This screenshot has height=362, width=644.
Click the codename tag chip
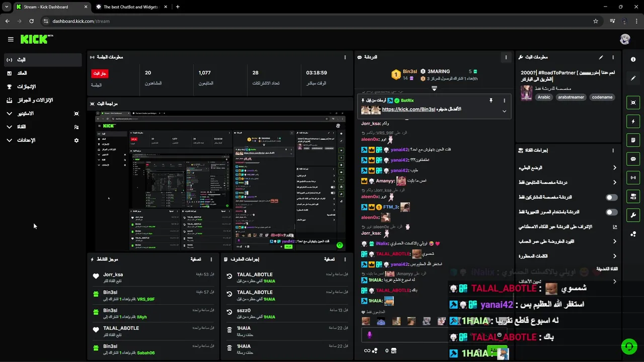pyautogui.click(x=602, y=97)
